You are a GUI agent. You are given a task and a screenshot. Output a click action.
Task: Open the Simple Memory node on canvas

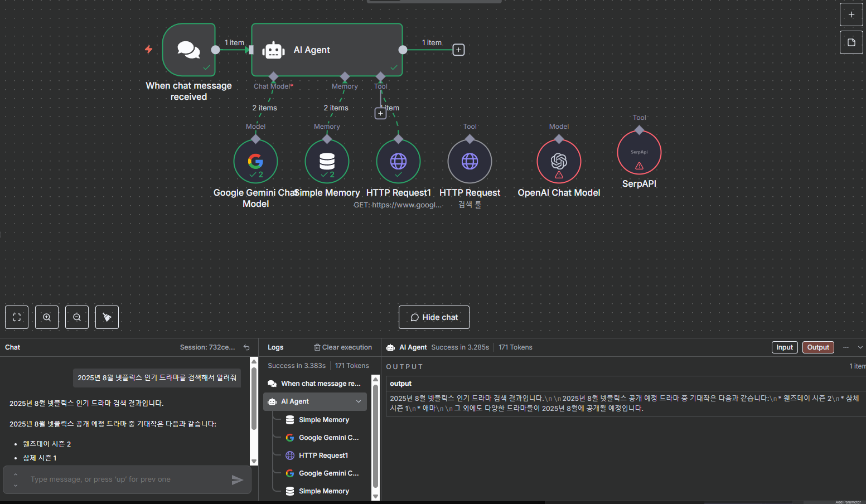pyautogui.click(x=327, y=161)
